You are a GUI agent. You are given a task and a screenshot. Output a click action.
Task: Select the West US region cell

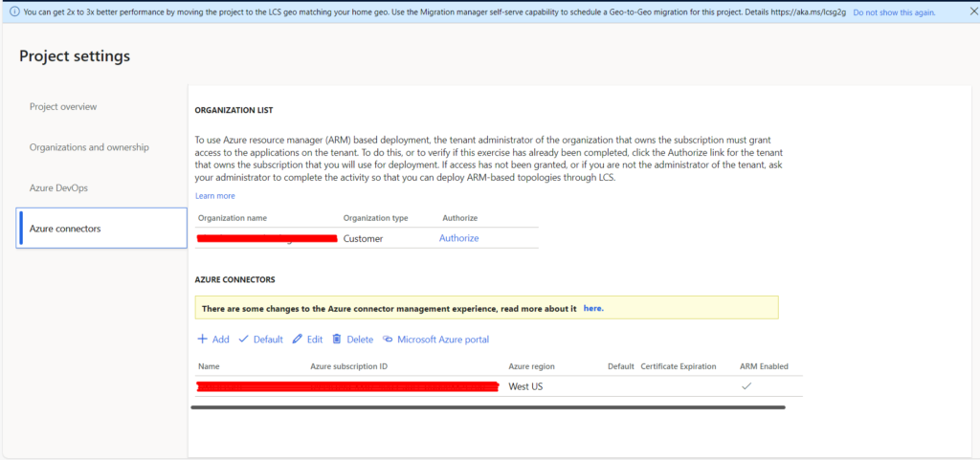525,386
